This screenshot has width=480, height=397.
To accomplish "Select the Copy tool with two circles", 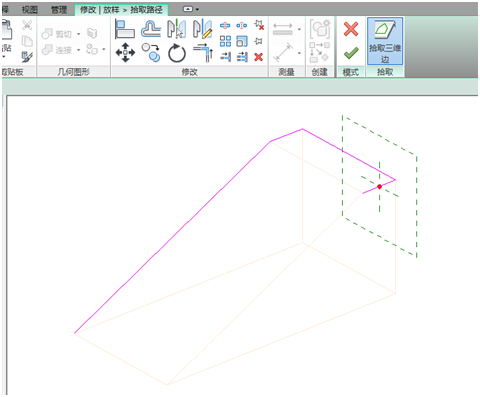I will [x=151, y=53].
